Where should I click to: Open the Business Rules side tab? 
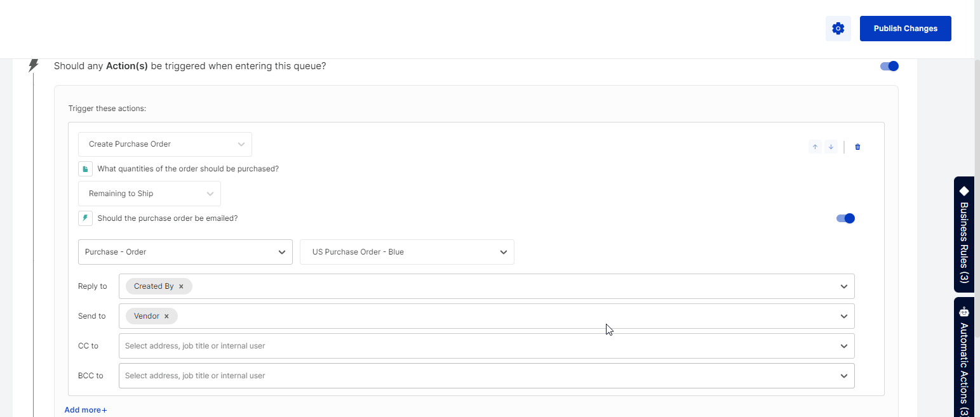[x=963, y=235]
